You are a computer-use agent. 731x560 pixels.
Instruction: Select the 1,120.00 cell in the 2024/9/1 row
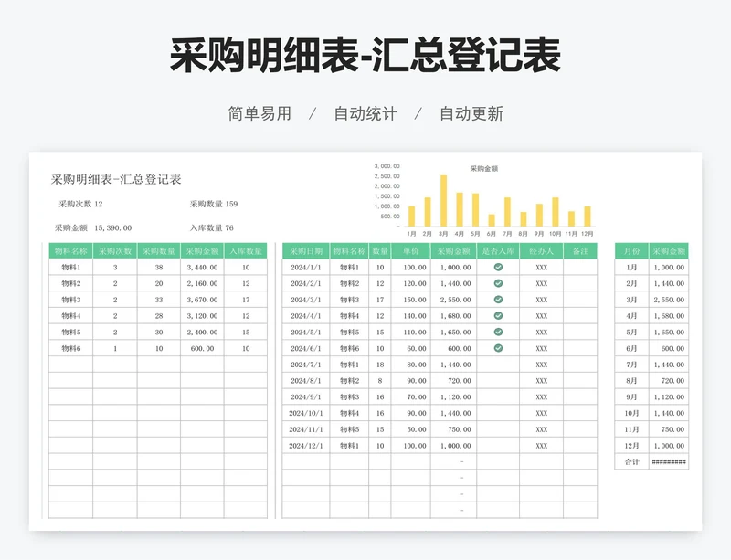click(x=453, y=396)
